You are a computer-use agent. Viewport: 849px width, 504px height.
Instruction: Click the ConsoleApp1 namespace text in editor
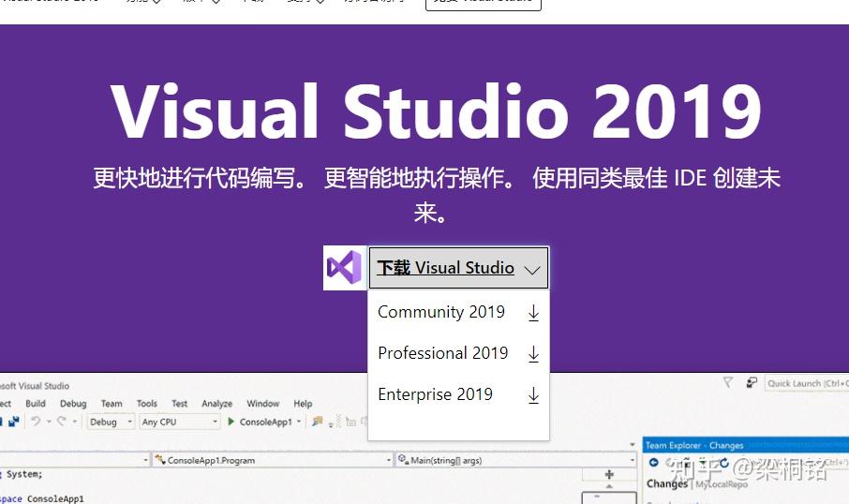[x=55, y=498]
